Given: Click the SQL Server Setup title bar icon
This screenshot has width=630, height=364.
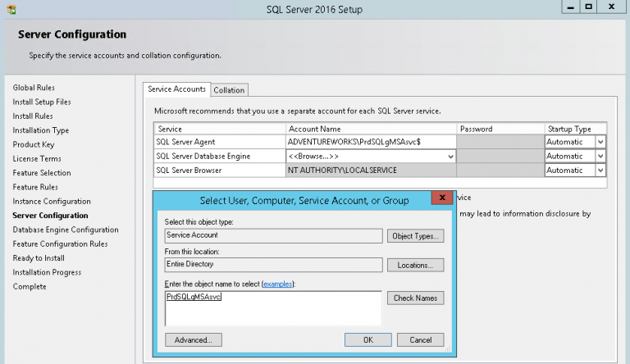Looking at the screenshot, I should [x=10, y=9].
